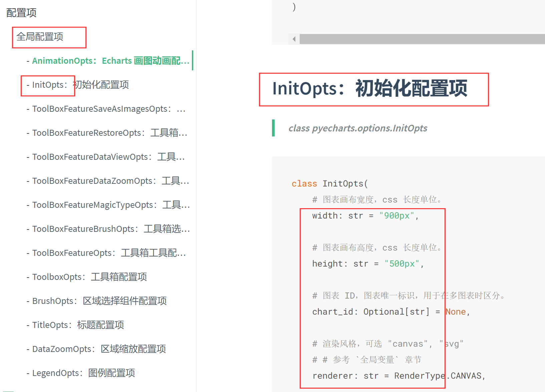Screen dimensions: 545x392
Task: Click the InitOpts 初始化配置项 page heading
Action: 370,89
